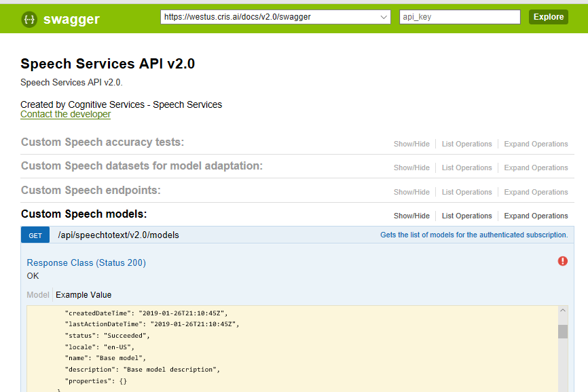Click the api_key input field
This screenshot has width=588, height=392.
tap(459, 17)
